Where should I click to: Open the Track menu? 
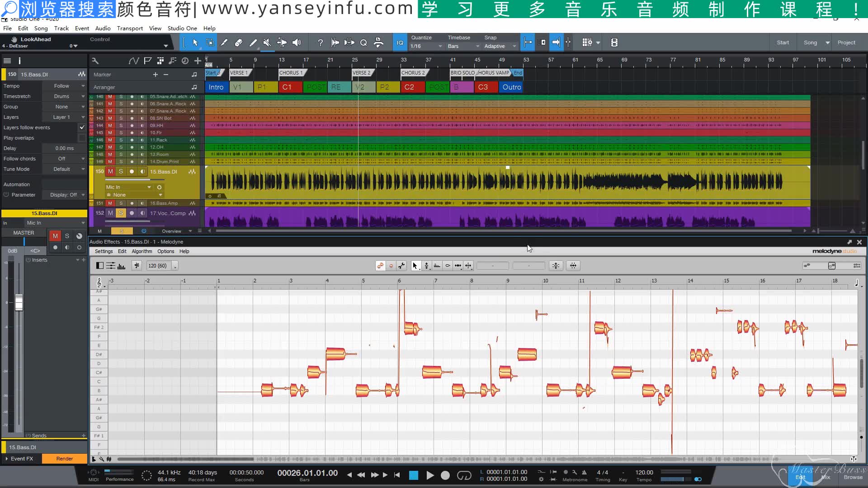pos(61,28)
